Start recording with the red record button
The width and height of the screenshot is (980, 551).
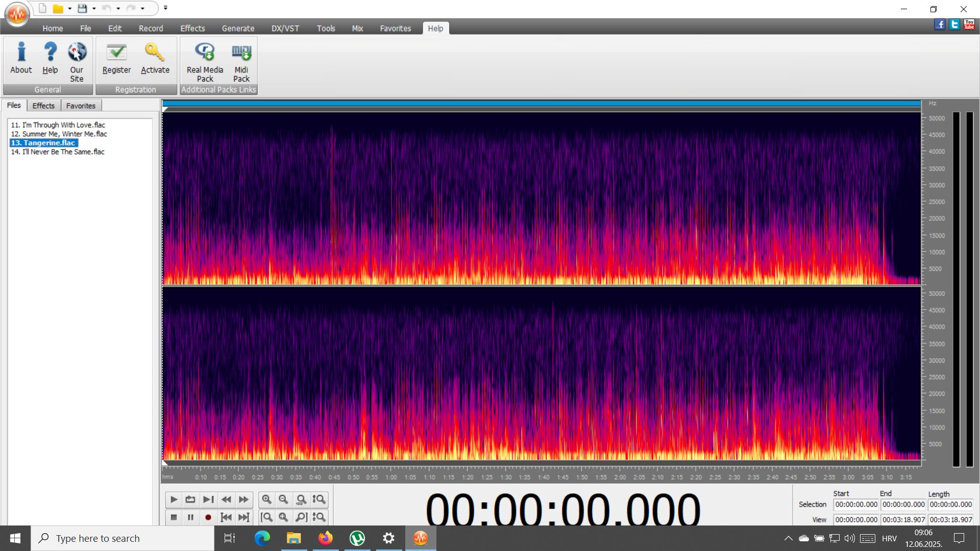(208, 517)
